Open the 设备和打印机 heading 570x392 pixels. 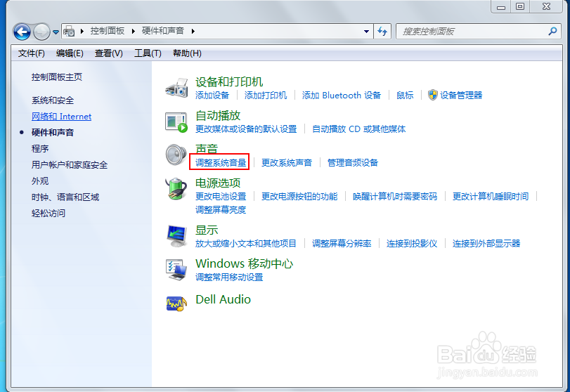[229, 81]
